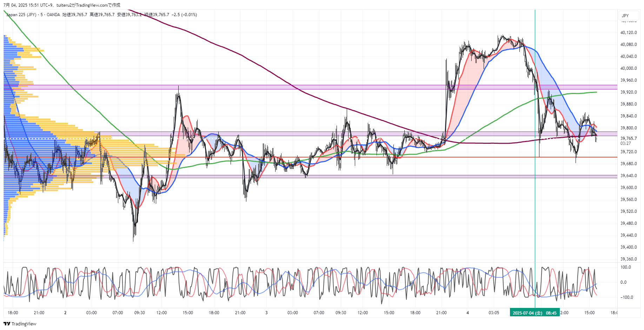Viewport: 644px width, 330px height.
Task: Click the 39,920.0 price axis label
Action: click(x=629, y=92)
